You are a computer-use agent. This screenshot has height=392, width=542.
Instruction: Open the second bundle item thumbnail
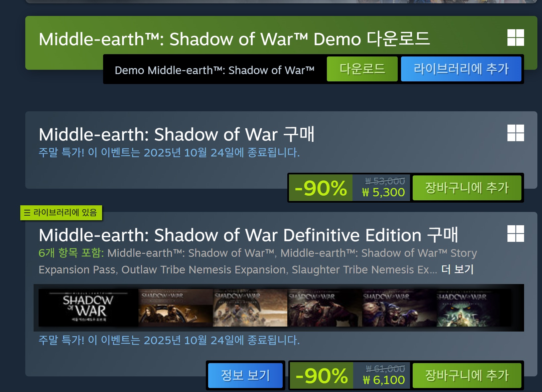pyautogui.click(x=176, y=308)
